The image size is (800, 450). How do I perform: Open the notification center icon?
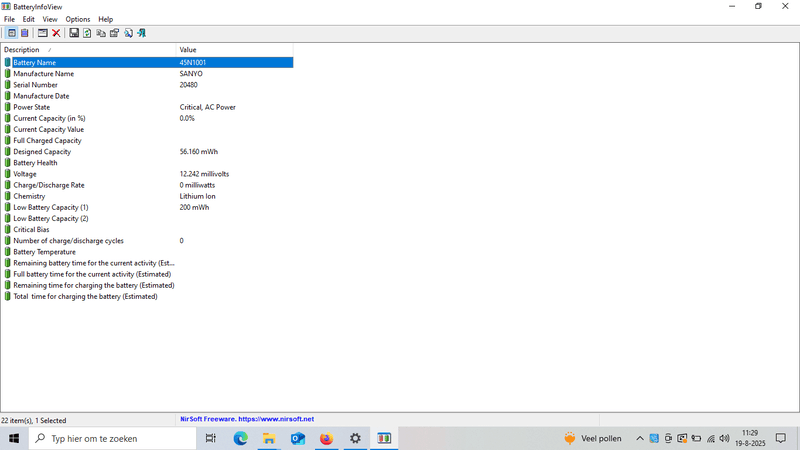[781, 438]
